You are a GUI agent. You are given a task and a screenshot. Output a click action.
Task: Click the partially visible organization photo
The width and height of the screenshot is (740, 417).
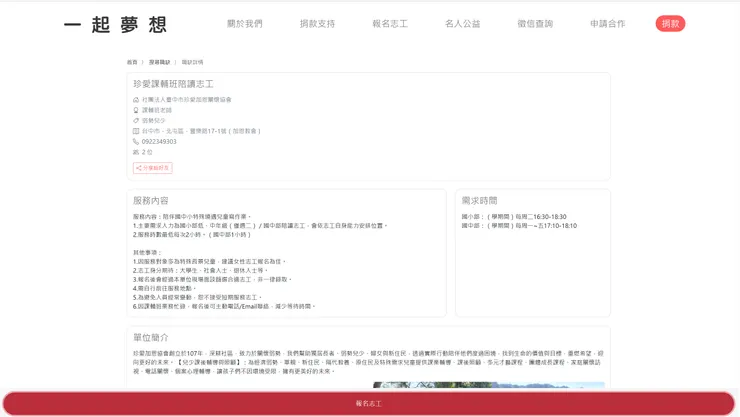489,385
